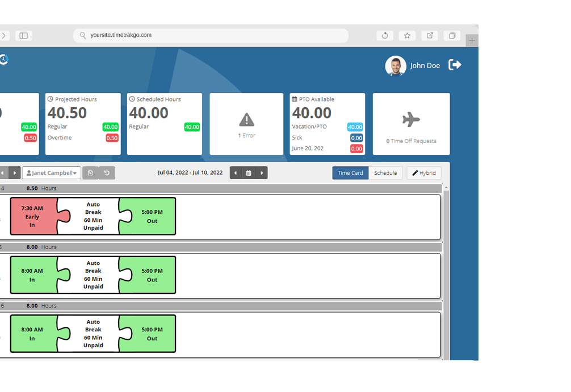Click the yoursite.timetrakgo.com address field
Viewport: 571px width, 392px height.
(211, 35)
